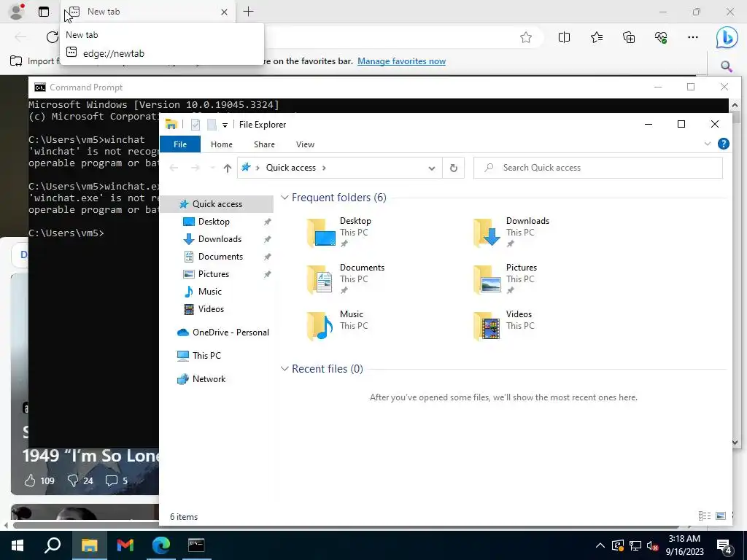Open Edge Browser essentials heart icon
Screen dimensions: 747x560
[661, 37]
